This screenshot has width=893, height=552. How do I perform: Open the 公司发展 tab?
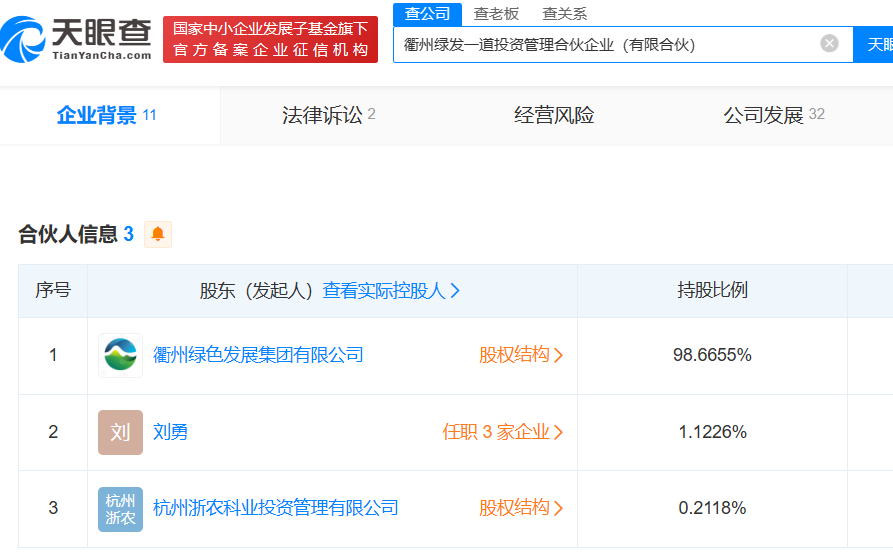click(774, 115)
